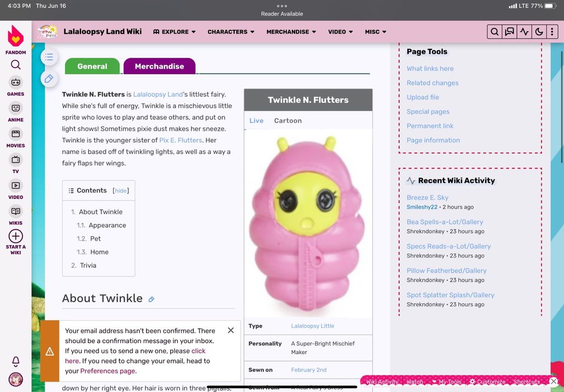The height and width of the screenshot is (392, 564).
Task: Switch infobox to the Live tab
Action: click(x=257, y=121)
